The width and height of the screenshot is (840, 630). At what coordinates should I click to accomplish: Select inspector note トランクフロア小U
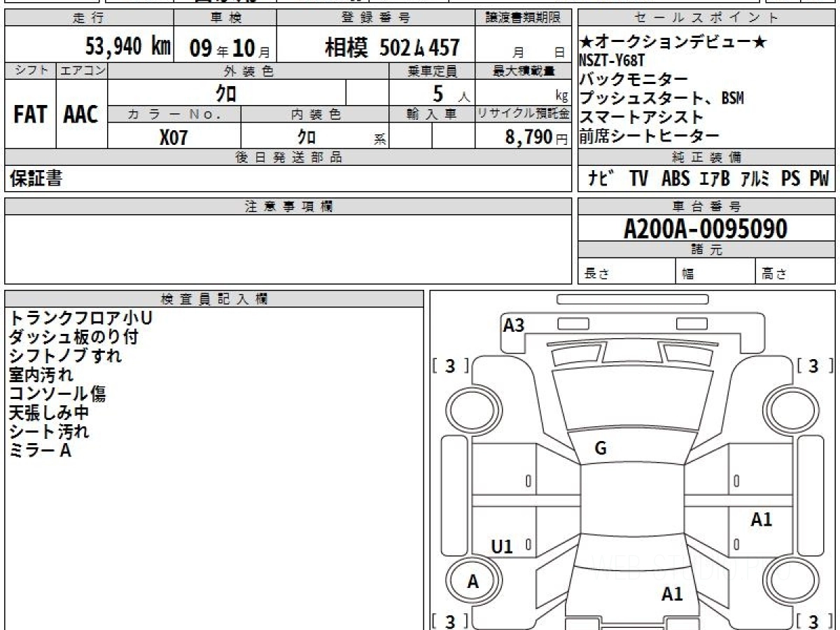(80, 318)
